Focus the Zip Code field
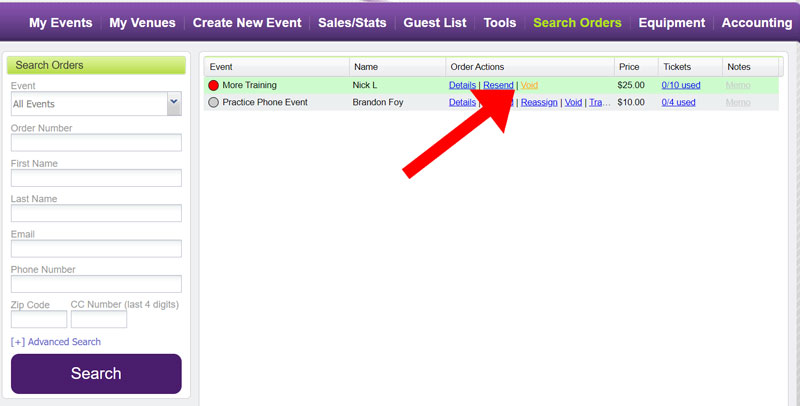Viewport: 800px width, 406px height. coord(39,319)
